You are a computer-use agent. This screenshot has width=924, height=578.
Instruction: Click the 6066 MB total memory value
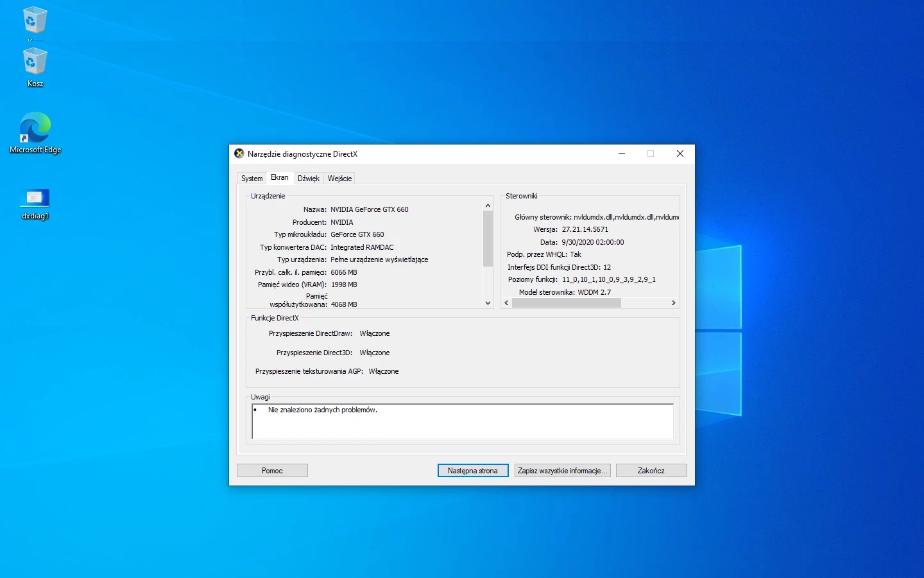click(x=344, y=272)
